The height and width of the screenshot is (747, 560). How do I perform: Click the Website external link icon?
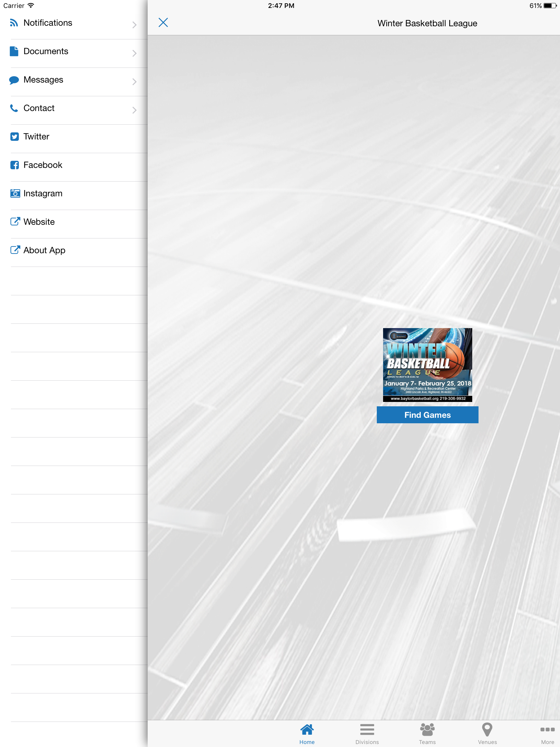(x=15, y=221)
